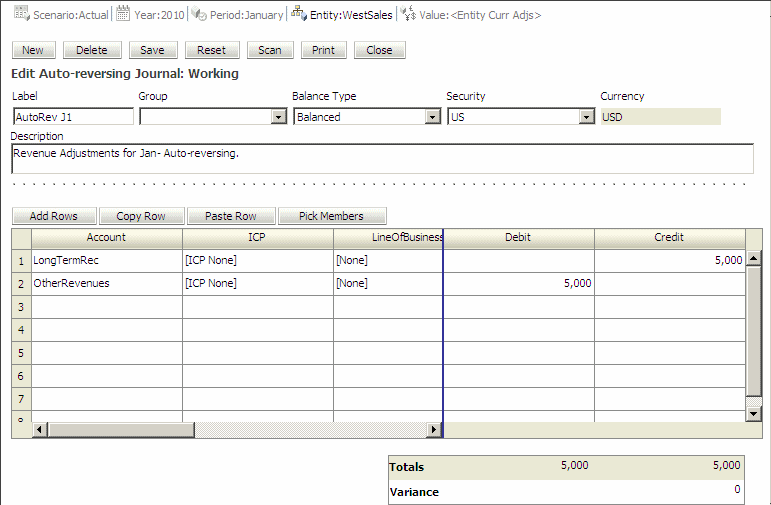Open Value:<Entity Curr Adjs> point of view
The width and height of the screenshot is (771, 505).
point(480,15)
